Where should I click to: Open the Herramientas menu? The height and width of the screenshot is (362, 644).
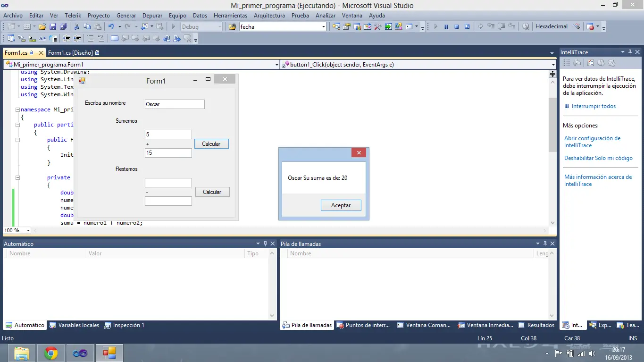point(230,15)
